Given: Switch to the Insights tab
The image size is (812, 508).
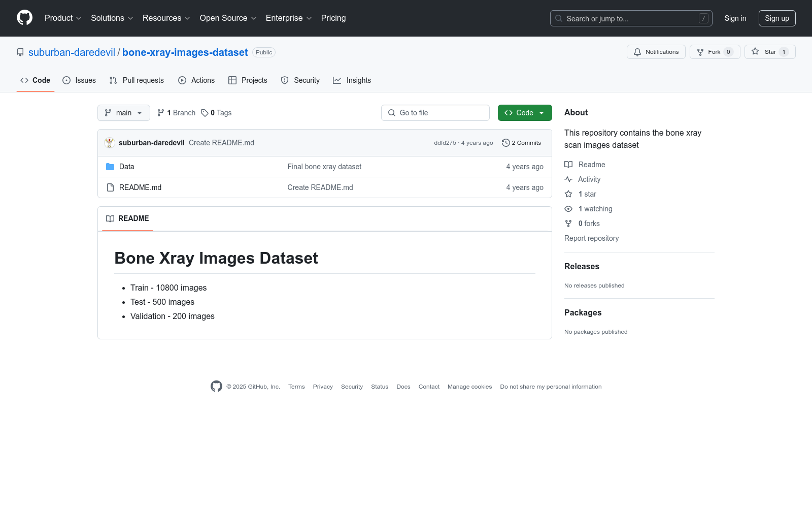Looking at the screenshot, I should [x=352, y=80].
